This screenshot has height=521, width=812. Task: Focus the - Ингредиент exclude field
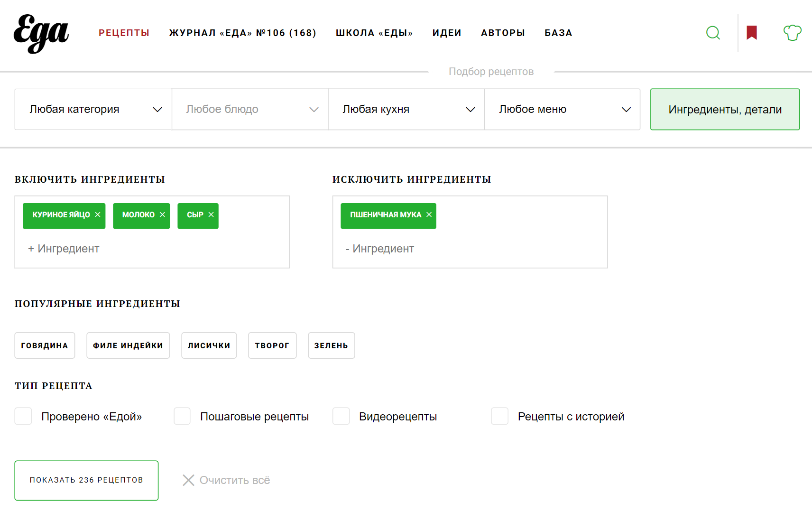(470, 249)
